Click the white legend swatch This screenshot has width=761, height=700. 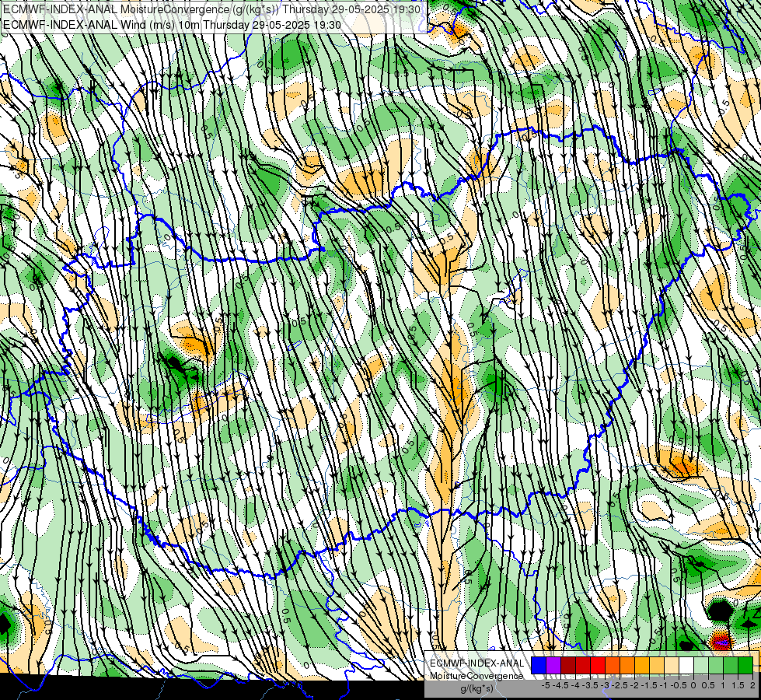click(686, 666)
